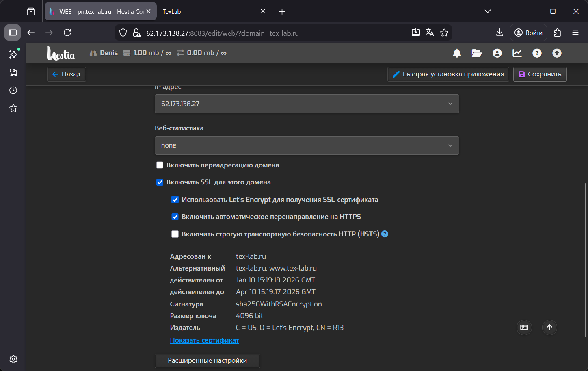
Task: Open the Hestia notifications bell
Action: (x=457, y=53)
